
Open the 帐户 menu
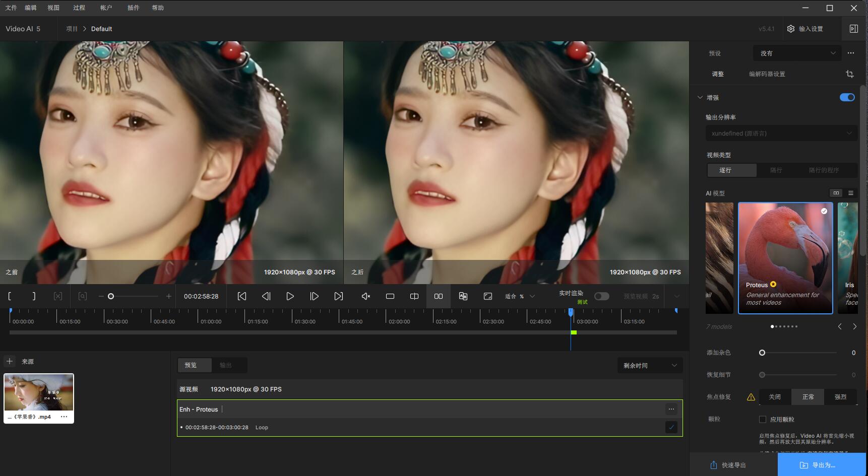(x=106, y=8)
